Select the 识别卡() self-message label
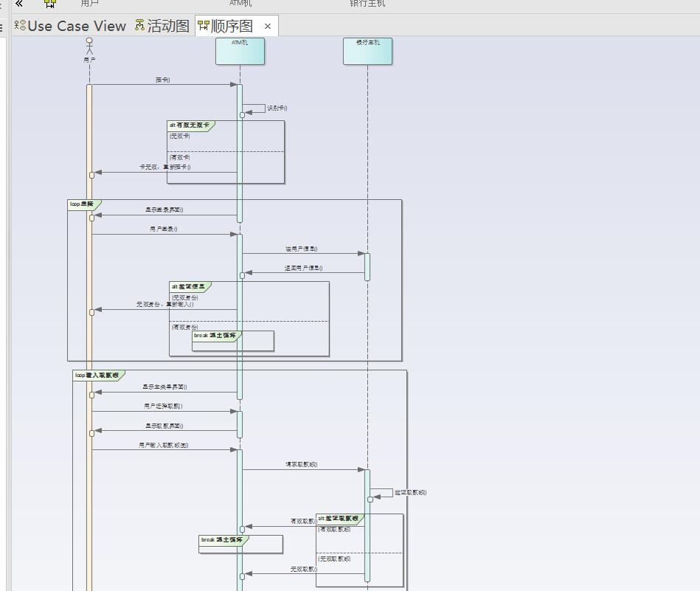Viewport: 700px width, 591px height. 277,108
